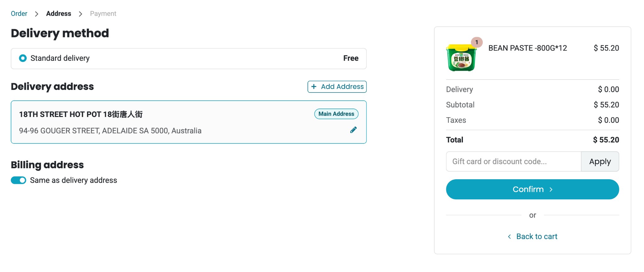This screenshot has width=644, height=272.
Task: Click the quantity badge on product image
Action: coord(477,42)
